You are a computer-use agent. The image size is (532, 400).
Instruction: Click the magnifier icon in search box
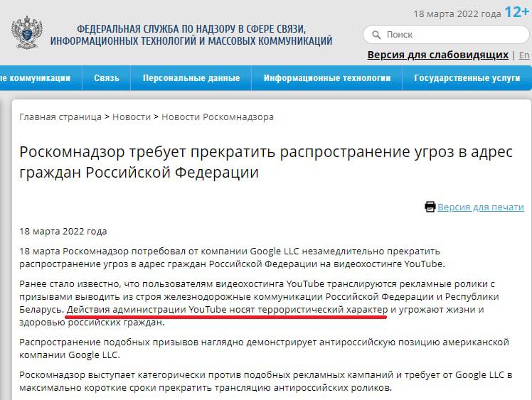pyautogui.click(x=375, y=34)
